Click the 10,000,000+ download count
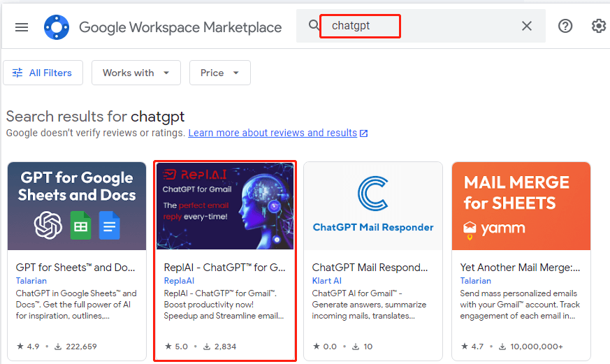This screenshot has width=610, height=364. point(530,347)
